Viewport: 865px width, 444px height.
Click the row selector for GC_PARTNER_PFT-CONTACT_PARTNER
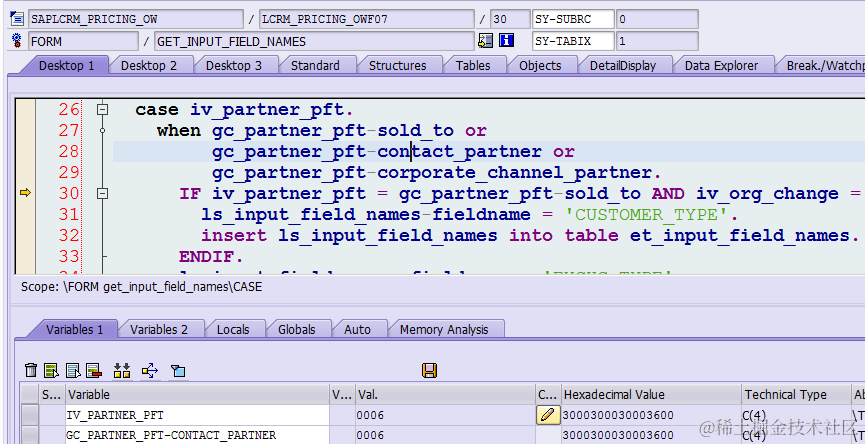(30, 435)
